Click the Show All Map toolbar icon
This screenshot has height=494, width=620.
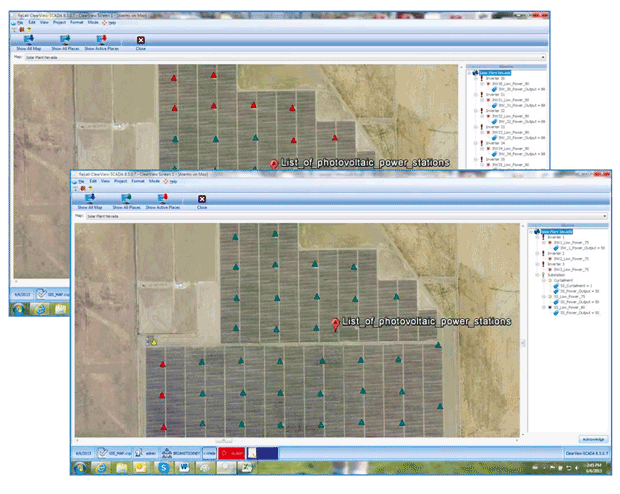coord(90,199)
